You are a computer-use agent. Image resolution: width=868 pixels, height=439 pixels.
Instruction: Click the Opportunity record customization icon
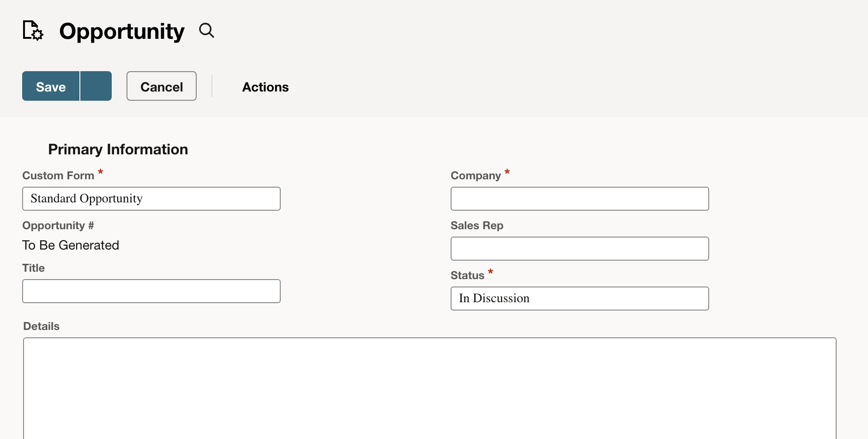click(33, 30)
